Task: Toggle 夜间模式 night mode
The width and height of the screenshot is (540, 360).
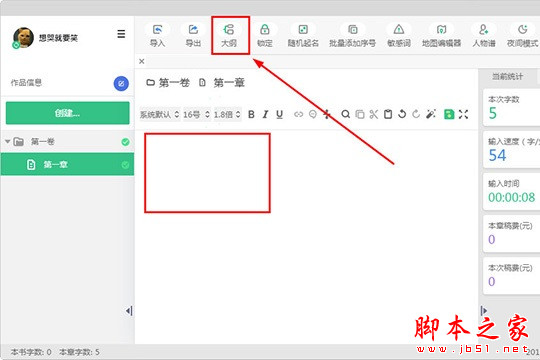Action: pos(522,35)
